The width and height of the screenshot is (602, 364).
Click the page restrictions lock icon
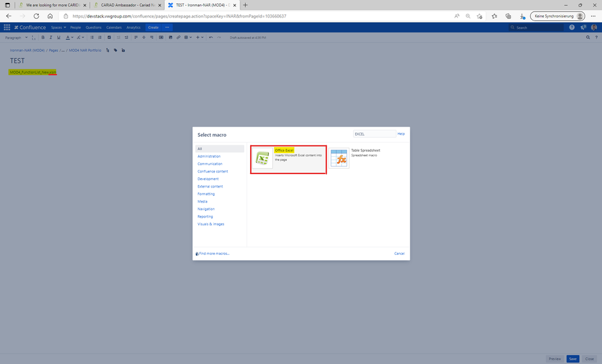(124, 50)
